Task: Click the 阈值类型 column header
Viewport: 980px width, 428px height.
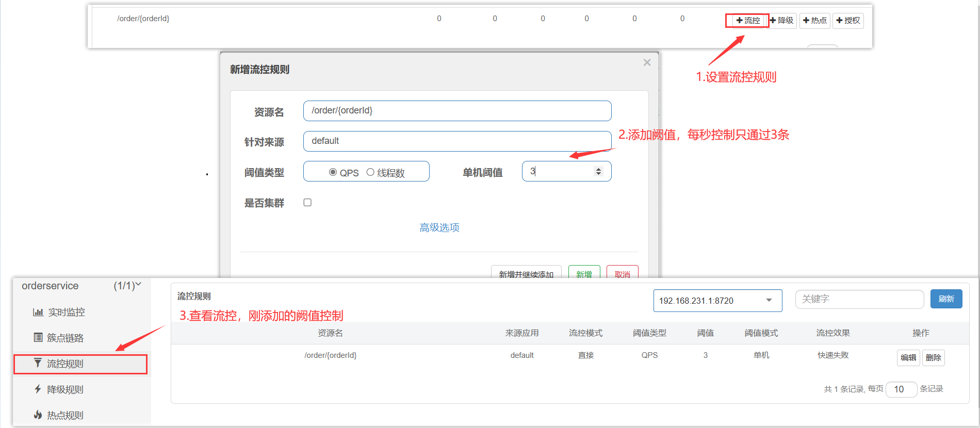Action: point(650,333)
